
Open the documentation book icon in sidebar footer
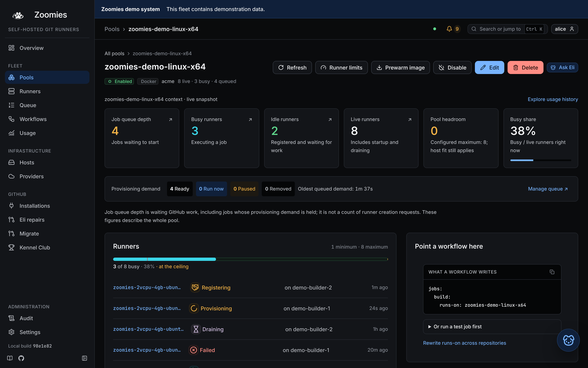pos(10,358)
